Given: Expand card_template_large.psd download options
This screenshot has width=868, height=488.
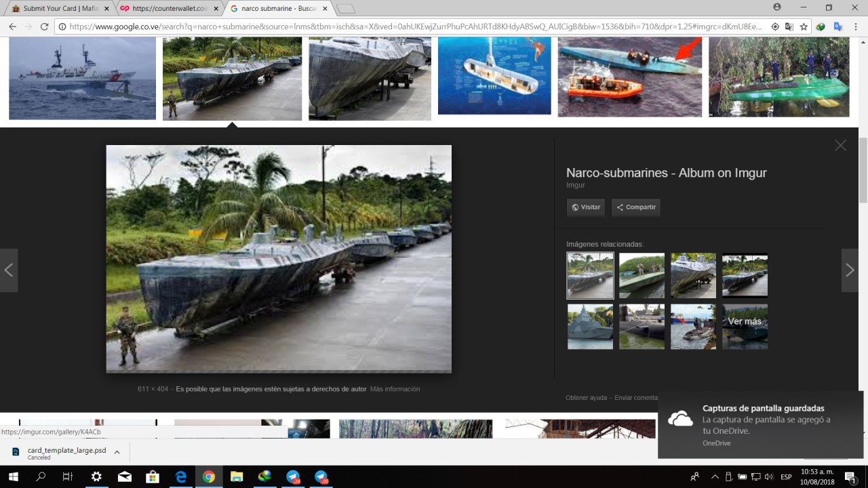Looking at the screenshot, I should 117,452.
